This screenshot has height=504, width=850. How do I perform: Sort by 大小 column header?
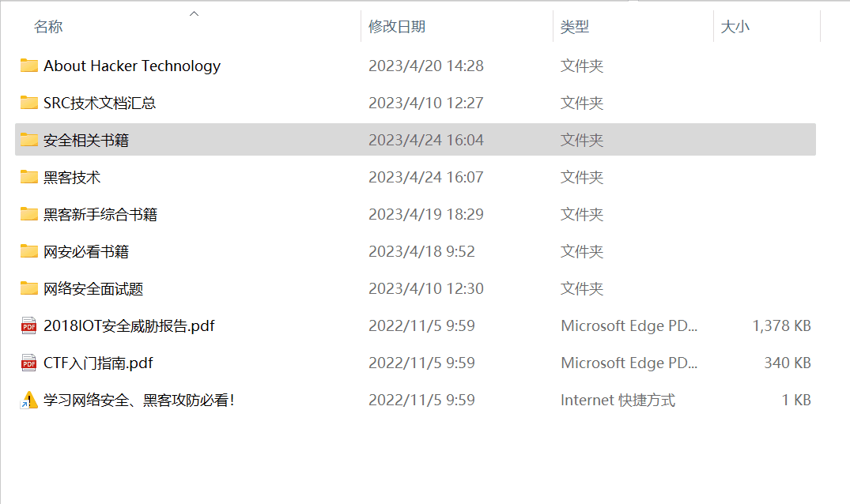click(735, 27)
